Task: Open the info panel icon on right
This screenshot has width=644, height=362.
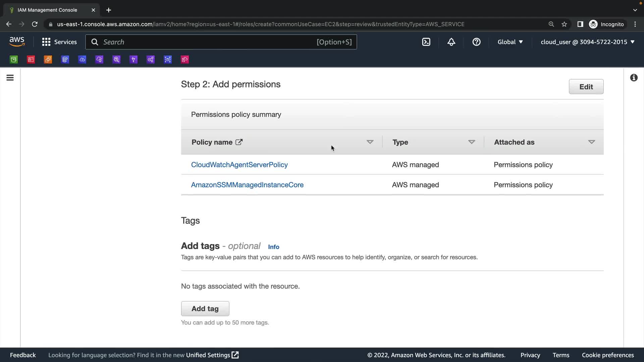Action: 634,78
